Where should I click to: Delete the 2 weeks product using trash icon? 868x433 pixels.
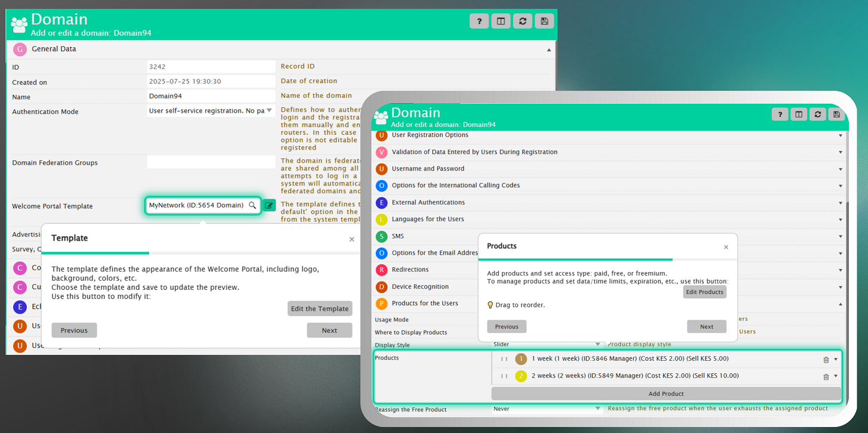(826, 377)
